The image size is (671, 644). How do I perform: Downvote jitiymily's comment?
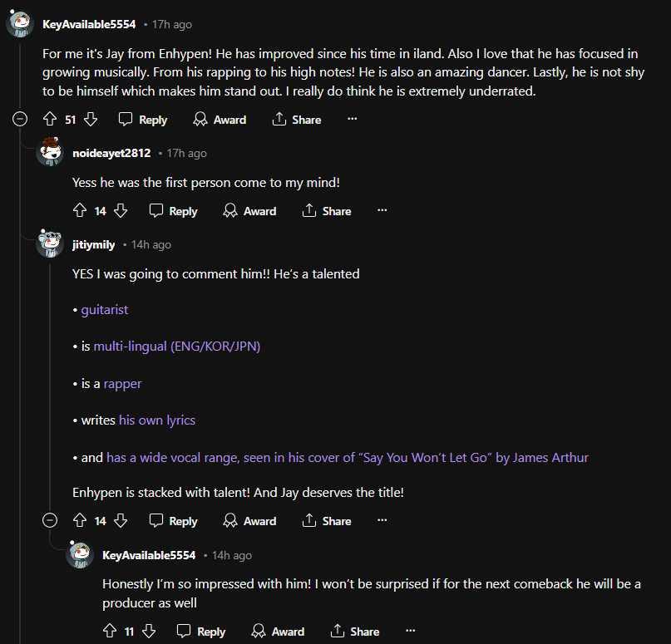point(121,520)
